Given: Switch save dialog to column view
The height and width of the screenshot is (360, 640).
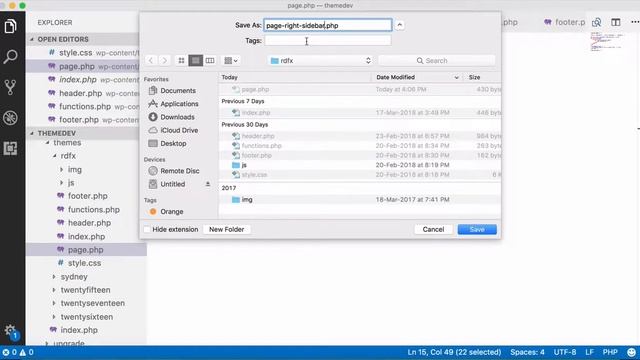Looking at the screenshot, I should pyautogui.click(x=210, y=60).
